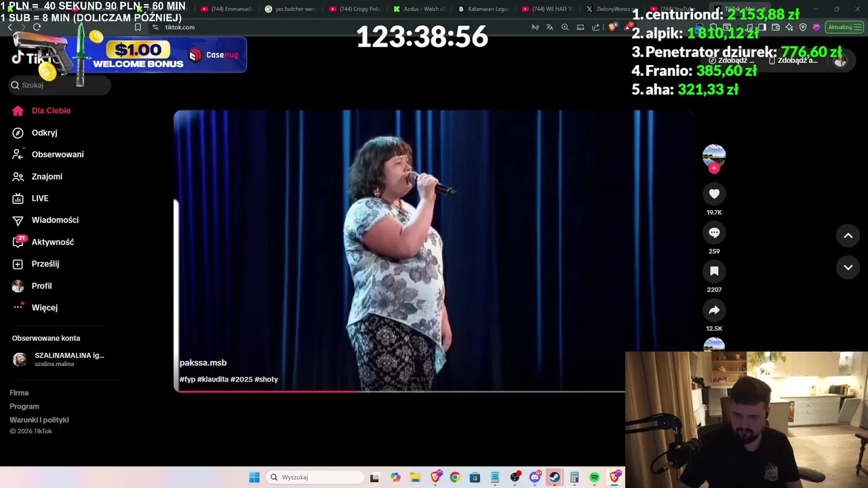Open the creator's avatar beside the video

[714, 155]
